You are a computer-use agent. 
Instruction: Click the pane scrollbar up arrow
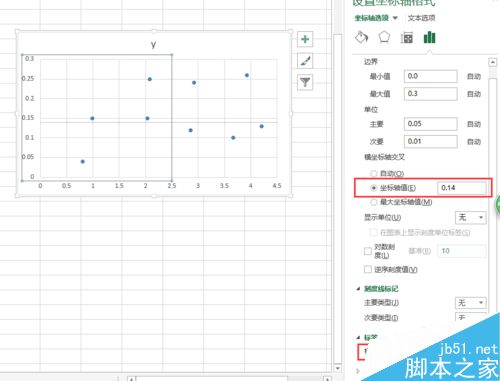492,62
